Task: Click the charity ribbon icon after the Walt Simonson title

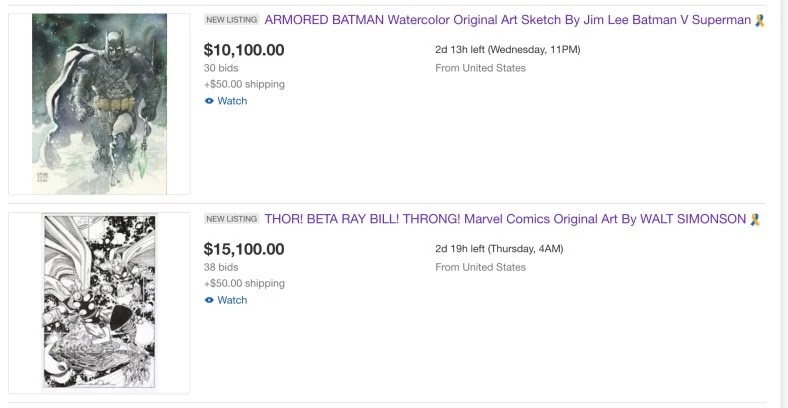Action: (x=755, y=220)
